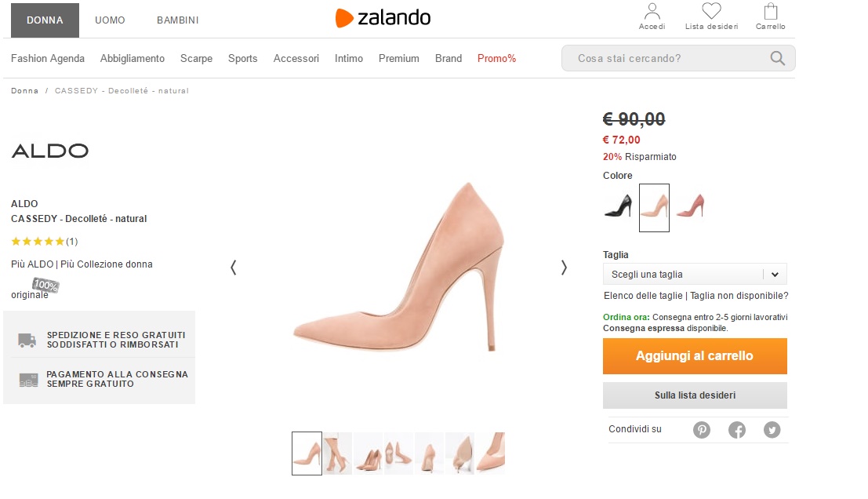
Task: Share on Facebook
Action: tap(737, 430)
